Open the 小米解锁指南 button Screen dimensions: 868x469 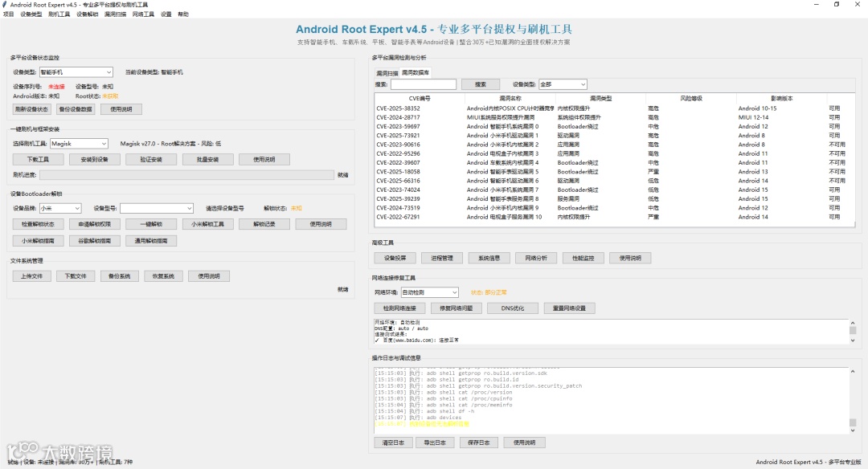tap(39, 241)
